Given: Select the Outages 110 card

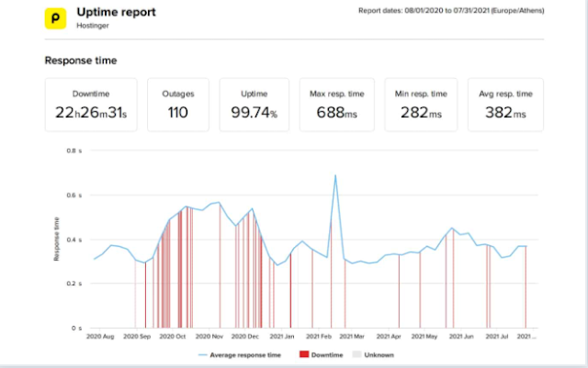Looking at the screenshot, I should coord(178,105).
